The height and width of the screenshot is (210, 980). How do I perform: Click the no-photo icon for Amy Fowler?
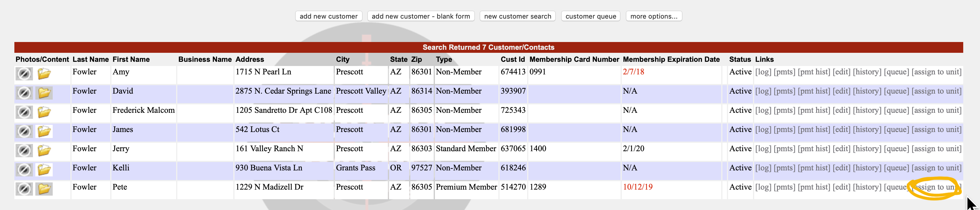click(24, 73)
